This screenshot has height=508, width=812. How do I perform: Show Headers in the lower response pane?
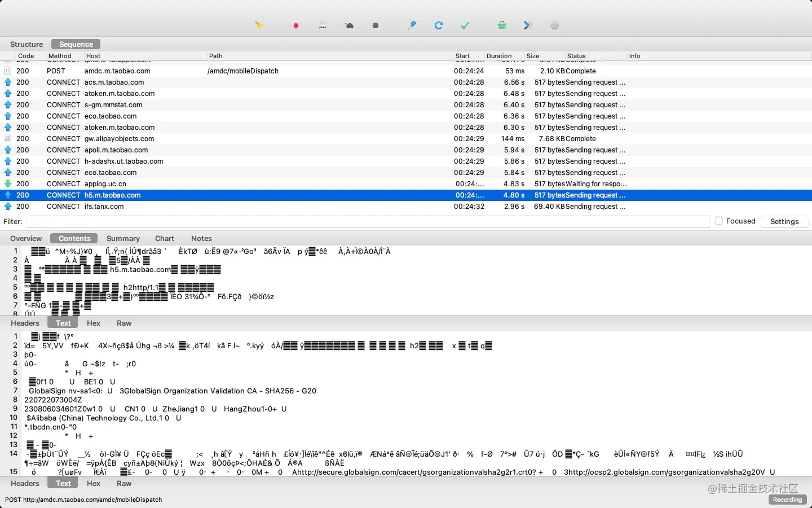click(25, 484)
